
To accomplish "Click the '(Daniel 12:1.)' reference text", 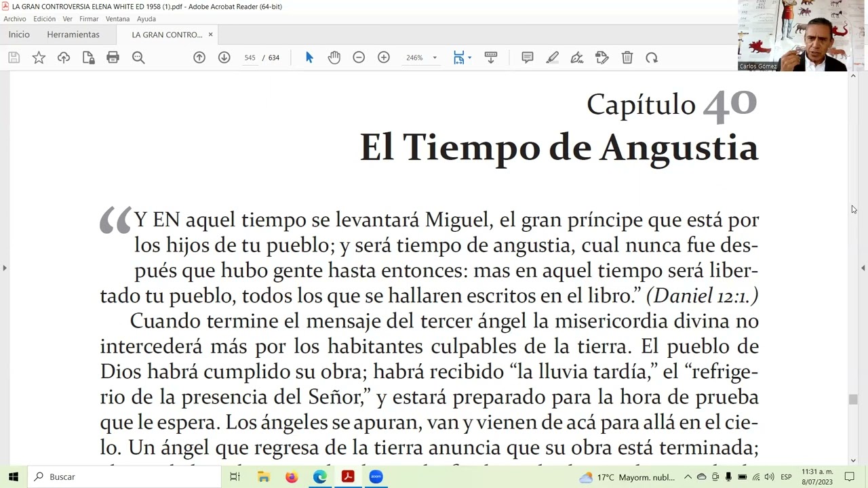I will coord(702,296).
